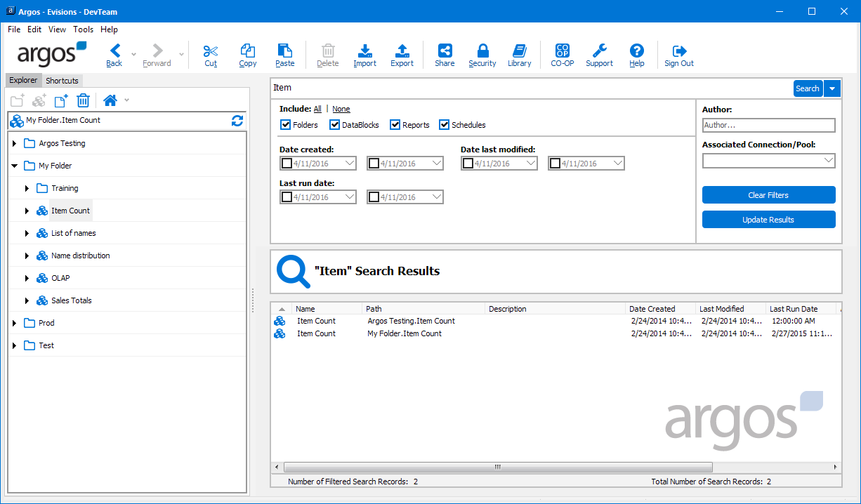
Task: Switch to the Explorer tab
Action: [23, 80]
